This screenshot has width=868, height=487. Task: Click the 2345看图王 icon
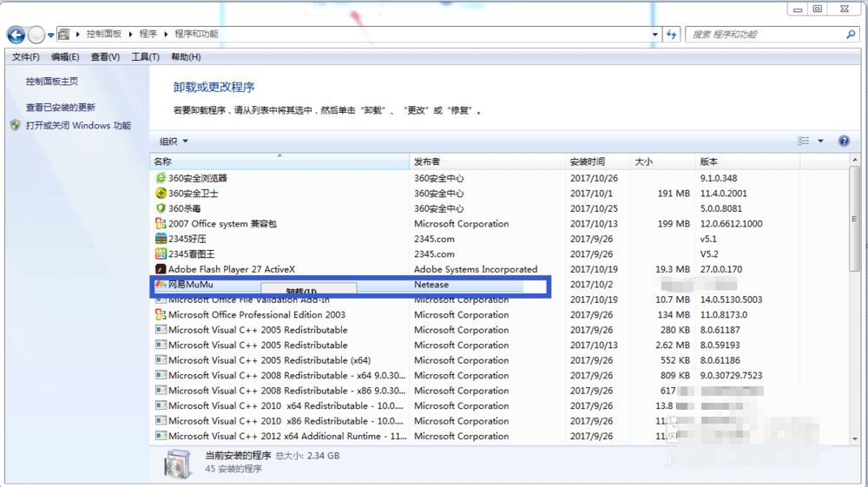(161, 254)
